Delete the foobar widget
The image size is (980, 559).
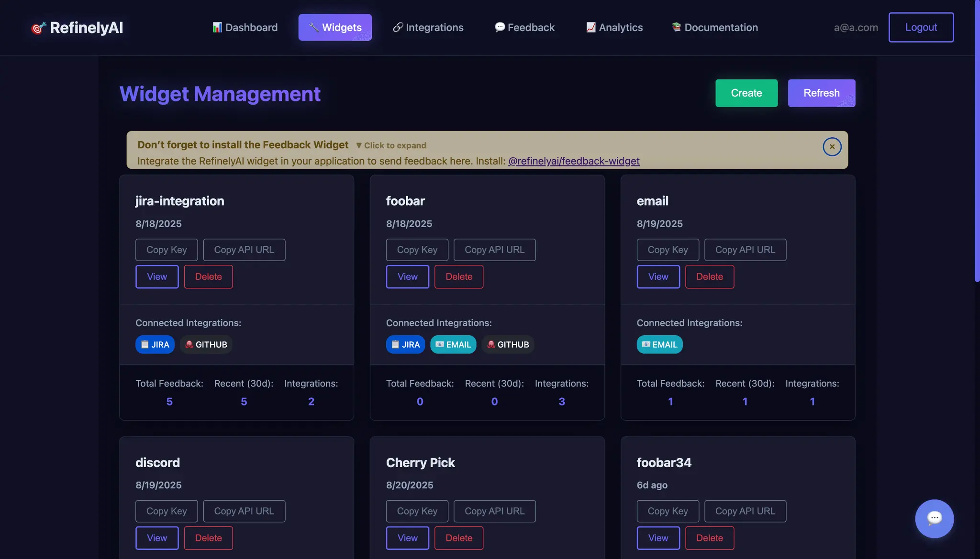click(x=458, y=276)
